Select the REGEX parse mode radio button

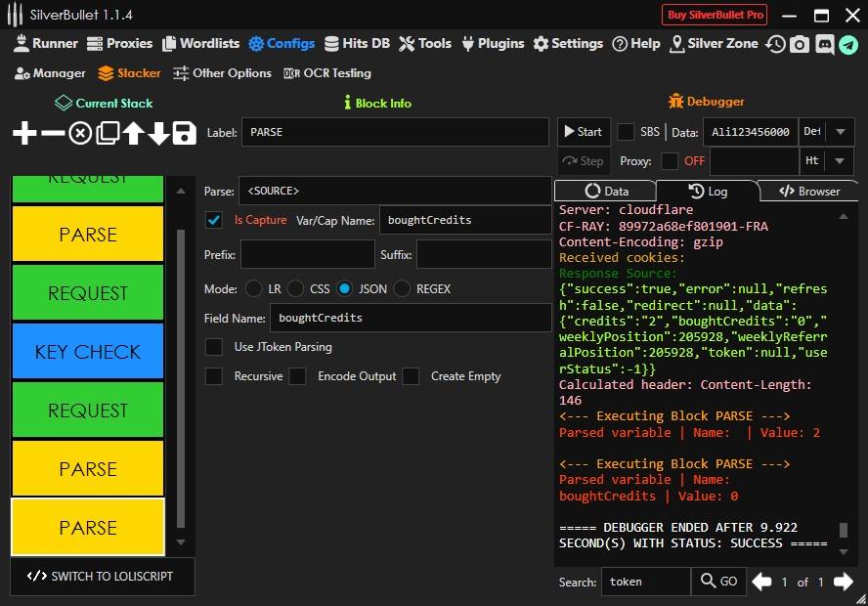(x=401, y=289)
